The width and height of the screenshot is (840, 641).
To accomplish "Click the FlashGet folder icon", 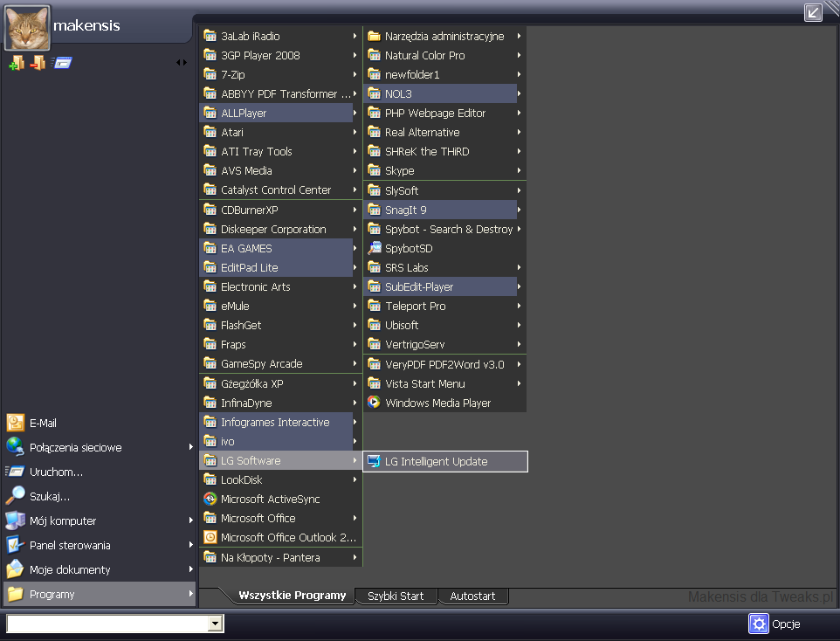I will click(210, 325).
